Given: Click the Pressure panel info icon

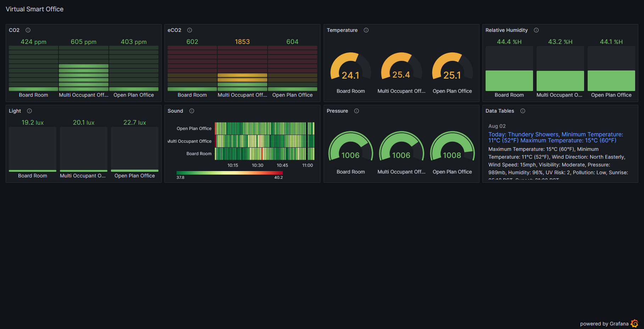Looking at the screenshot, I should (357, 111).
